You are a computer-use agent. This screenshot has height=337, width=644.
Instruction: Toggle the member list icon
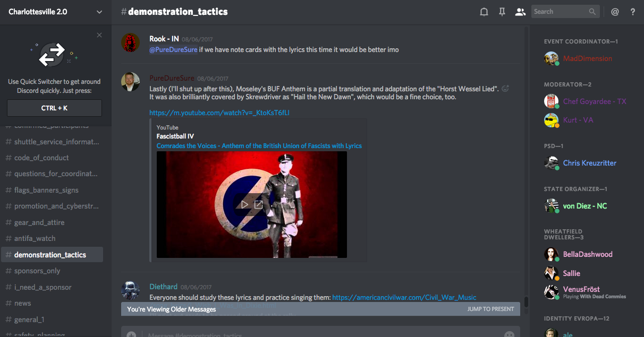click(x=520, y=12)
